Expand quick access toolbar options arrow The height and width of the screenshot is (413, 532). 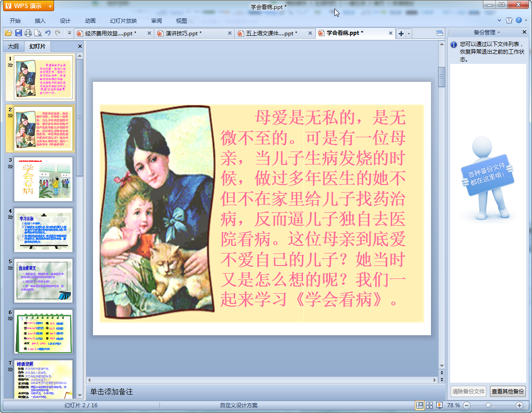click(x=70, y=33)
